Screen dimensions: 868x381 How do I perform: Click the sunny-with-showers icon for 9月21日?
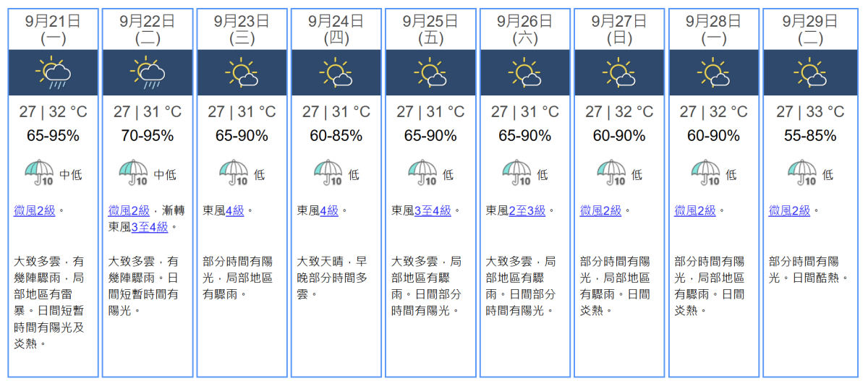tap(53, 73)
